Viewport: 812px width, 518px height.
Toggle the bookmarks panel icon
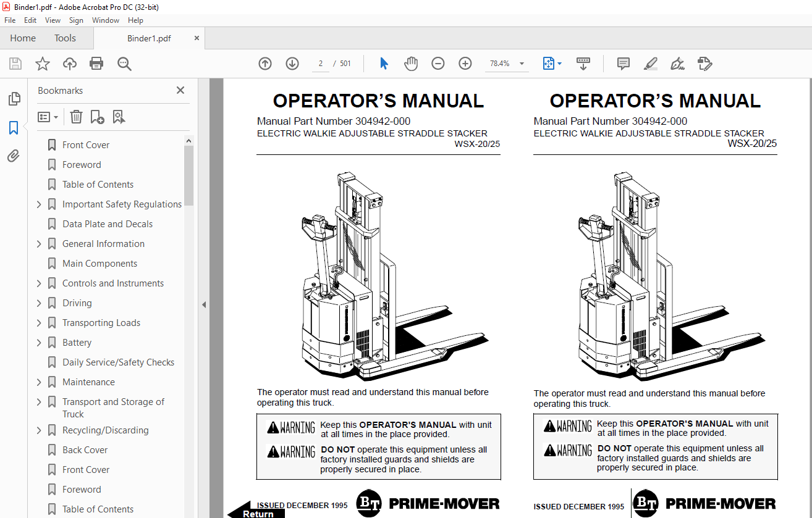[x=14, y=128]
